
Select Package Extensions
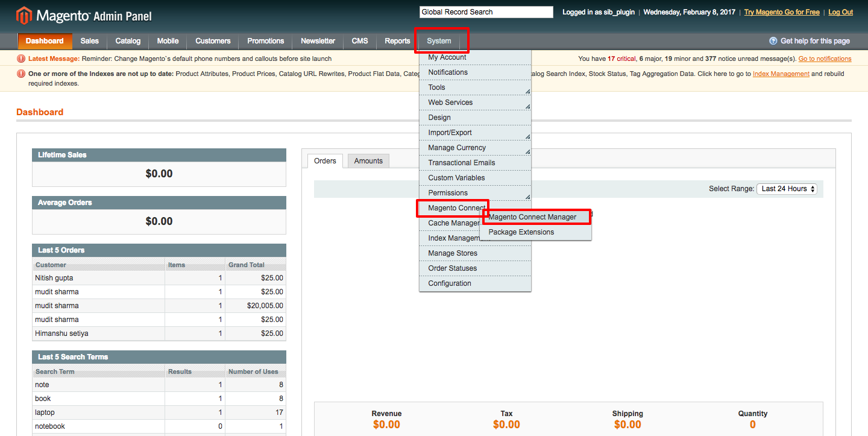[x=535, y=232]
